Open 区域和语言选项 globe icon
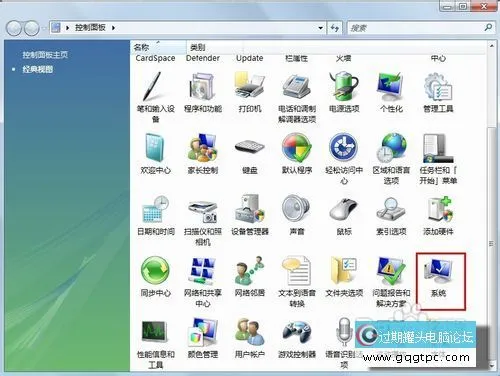Viewport: 500px width, 376px height. point(391,148)
